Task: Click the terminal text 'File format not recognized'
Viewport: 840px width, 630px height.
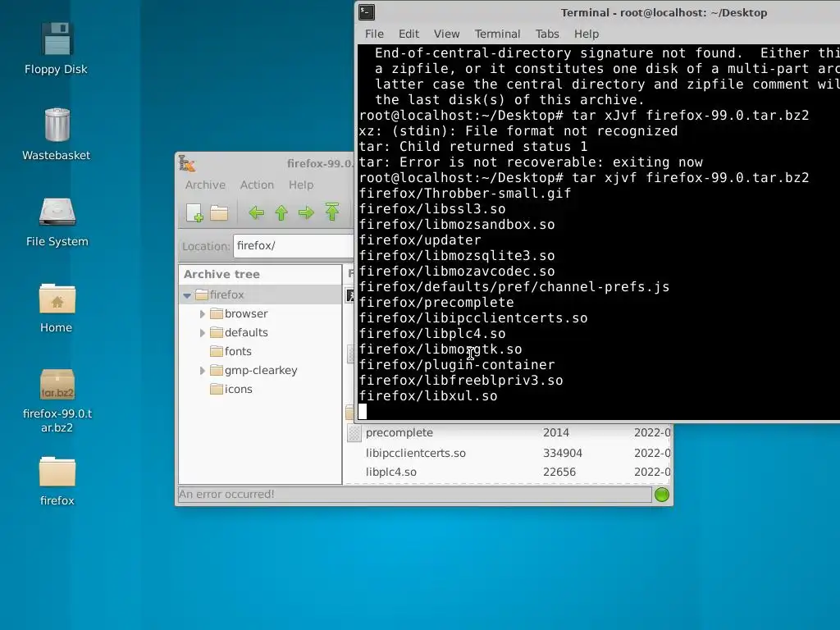Action: click(571, 131)
